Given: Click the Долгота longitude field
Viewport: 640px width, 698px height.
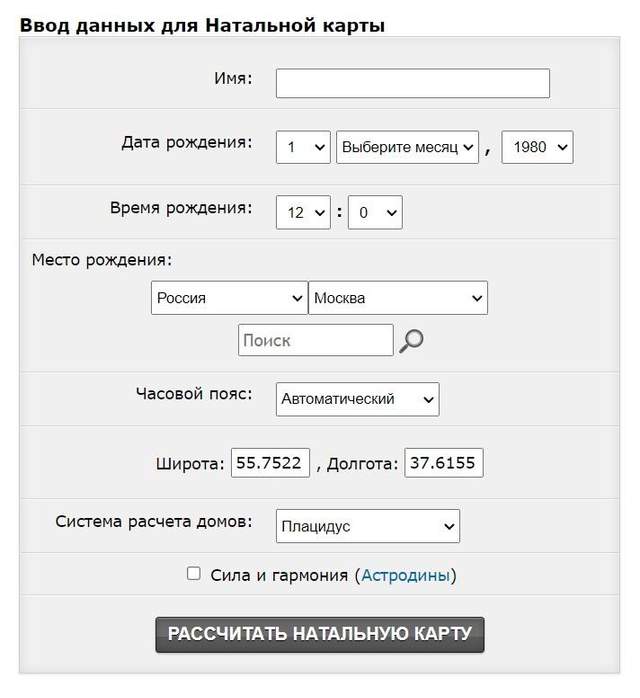Looking at the screenshot, I should (443, 463).
